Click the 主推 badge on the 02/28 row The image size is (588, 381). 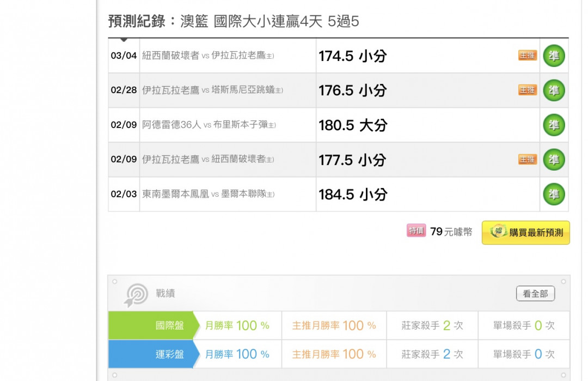[x=528, y=90]
